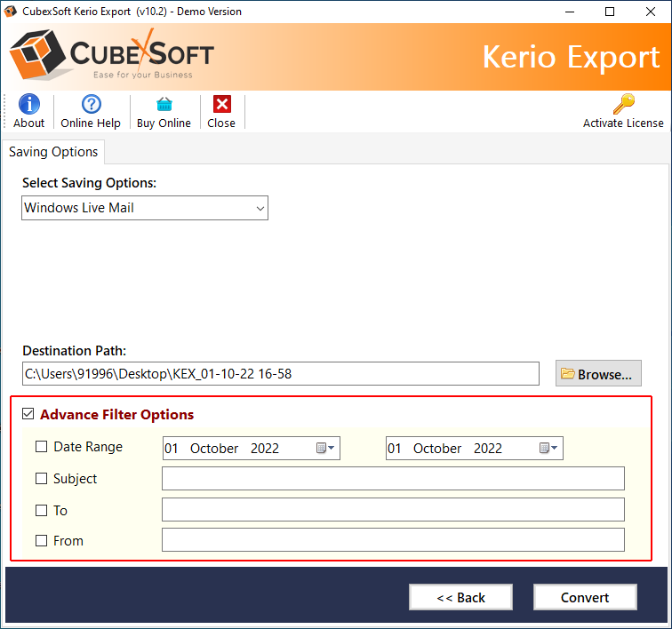Select month October in start date field
The height and width of the screenshot is (629, 672).
214,448
